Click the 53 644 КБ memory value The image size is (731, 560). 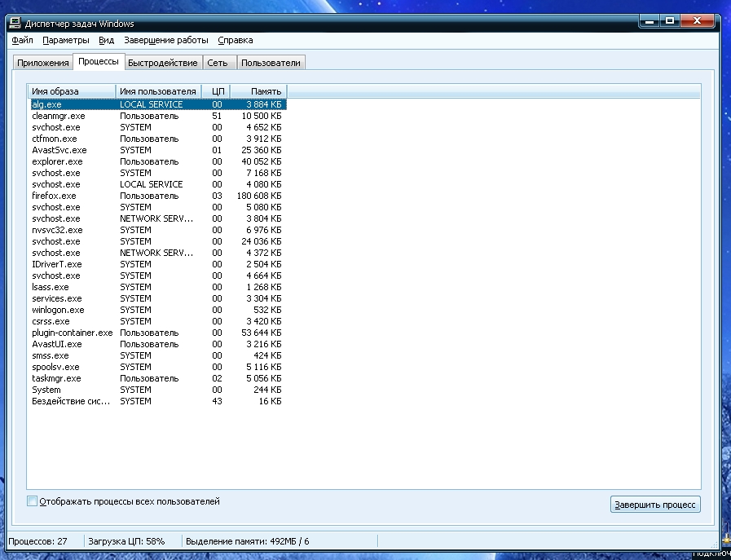pos(262,333)
